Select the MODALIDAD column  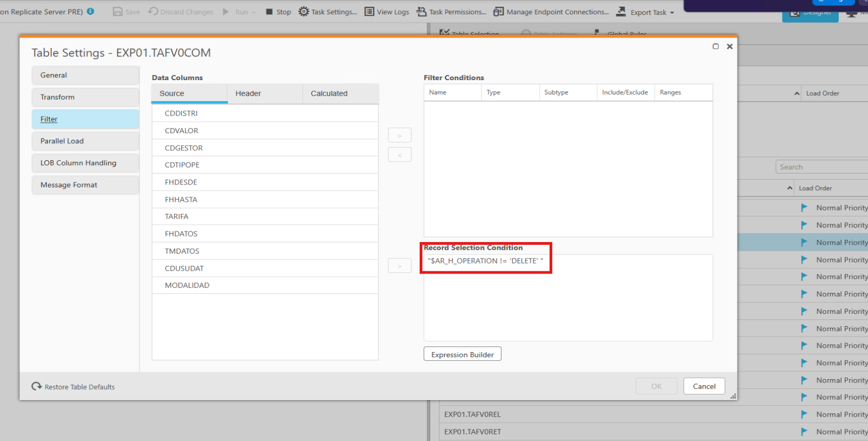(x=265, y=285)
